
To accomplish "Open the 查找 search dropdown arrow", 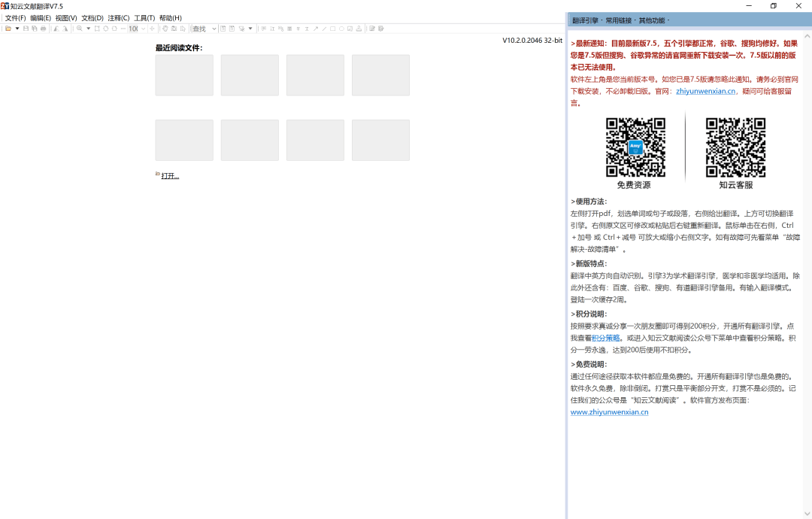I will click(x=214, y=29).
